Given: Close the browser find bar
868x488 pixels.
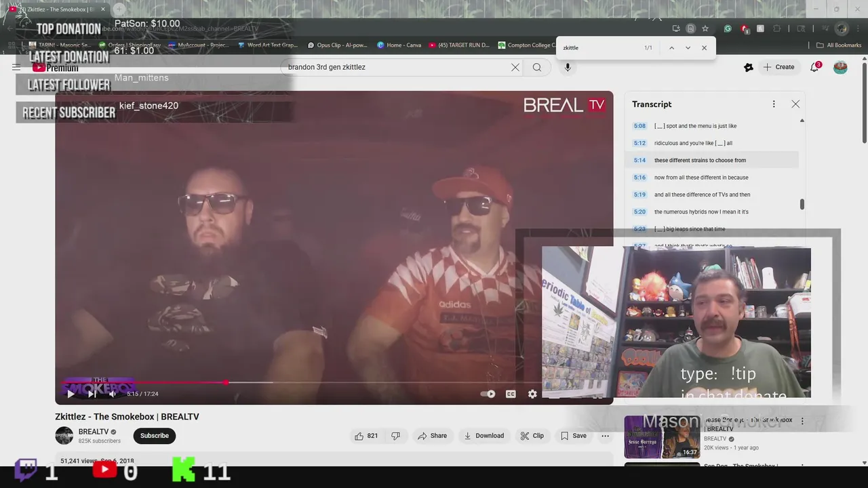Looking at the screenshot, I should [x=704, y=48].
